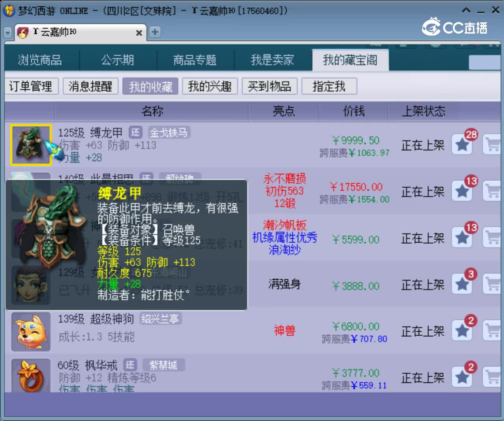Click the 还 tag beside 缚龙甲
Viewport: 504px width, 421px height.
pos(135,132)
